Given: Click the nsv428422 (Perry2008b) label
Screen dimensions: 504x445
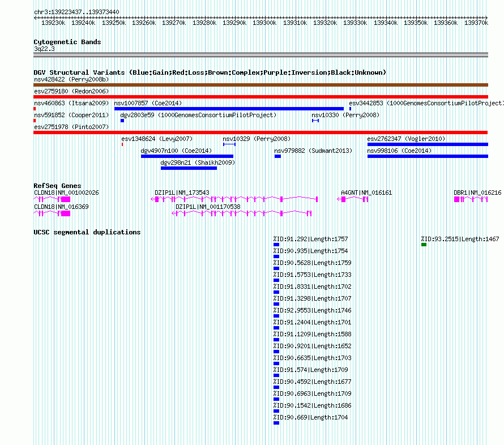Looking at the screenshot, I should pyautogui.click(x=71, y=79).
